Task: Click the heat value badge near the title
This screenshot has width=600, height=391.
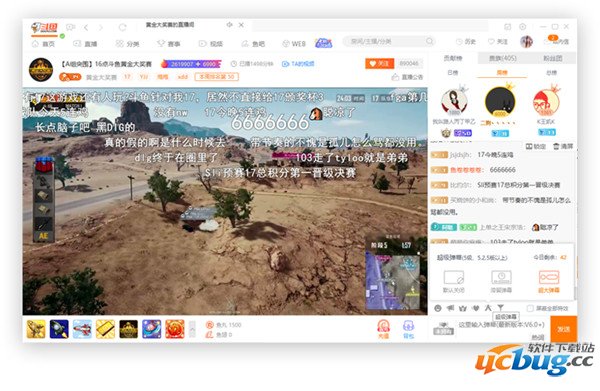Action: point(191,64)
